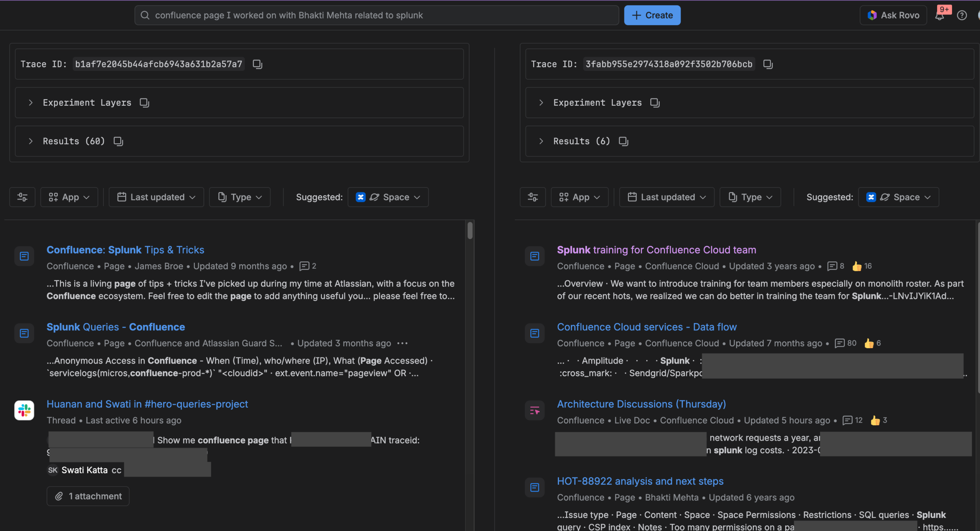Open Type filter dropdown in right panel
The image size is (980, 531).
[750, 197]
